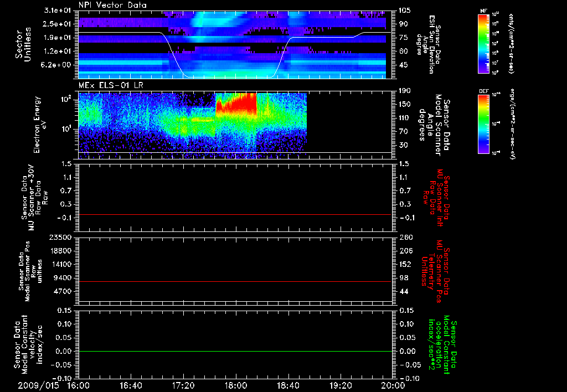Screen dimensions: 567x392
Task: Click the 'Sector Unitless' axis label
Action: [x=23, y=44]
